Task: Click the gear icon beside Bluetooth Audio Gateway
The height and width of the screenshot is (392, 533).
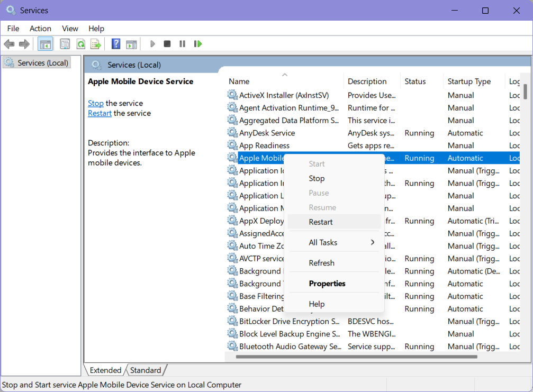Action: click(232, 346)
